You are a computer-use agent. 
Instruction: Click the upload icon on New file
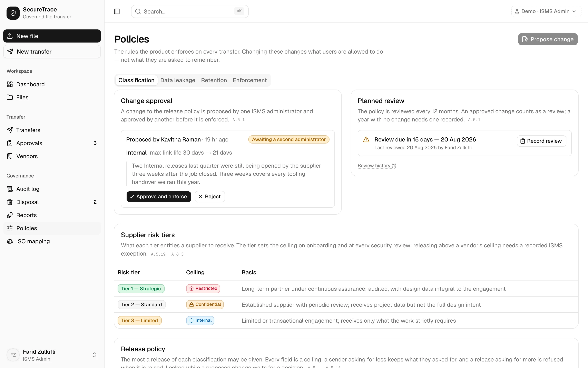pyautogui.click(x=10, y=36)
